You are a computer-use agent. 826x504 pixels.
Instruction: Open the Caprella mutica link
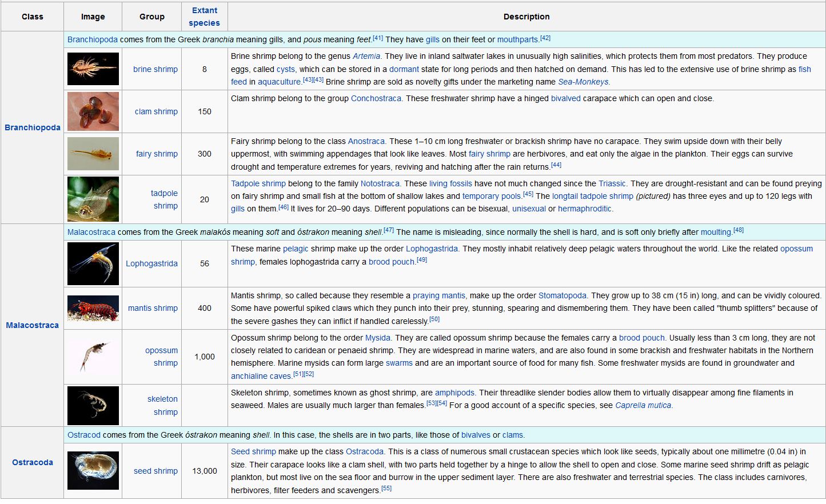click(643, 405)
